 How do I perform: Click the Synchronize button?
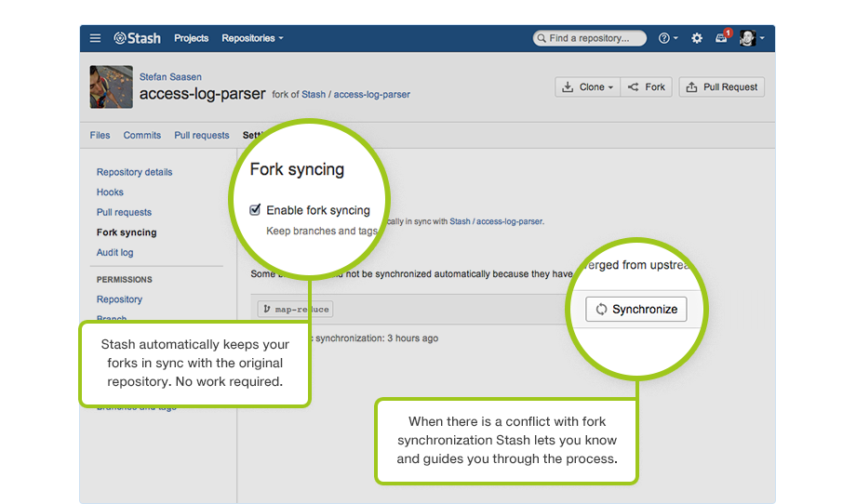coord(635,310)
